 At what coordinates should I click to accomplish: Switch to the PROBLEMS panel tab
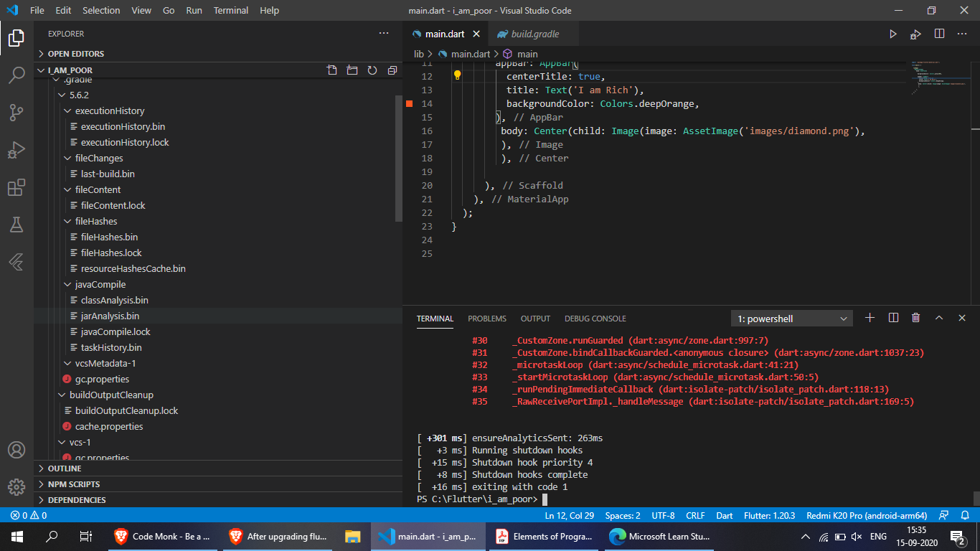pyautogui.click(x=486, y=319)
